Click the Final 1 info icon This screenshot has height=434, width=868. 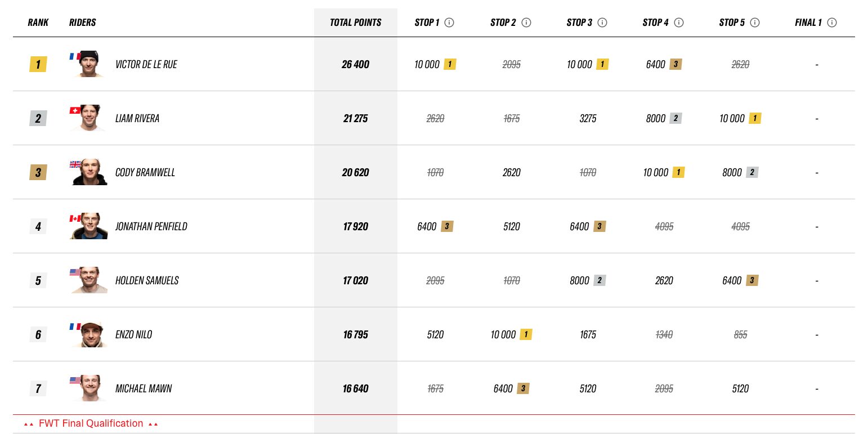832,23
